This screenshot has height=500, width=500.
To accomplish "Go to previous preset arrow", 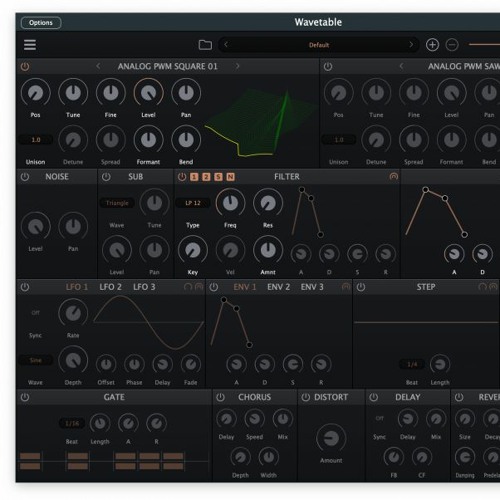I will 226,44.
